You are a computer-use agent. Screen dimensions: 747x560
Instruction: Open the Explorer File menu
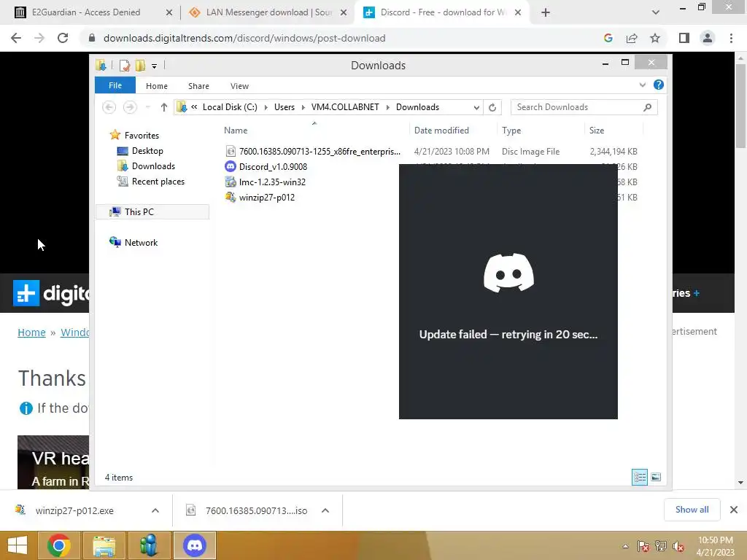point(115,85)
